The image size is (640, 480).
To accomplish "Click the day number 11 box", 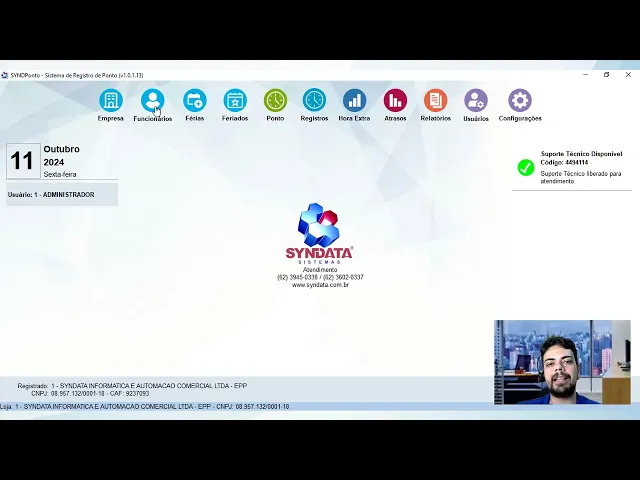I will (23, 161).
